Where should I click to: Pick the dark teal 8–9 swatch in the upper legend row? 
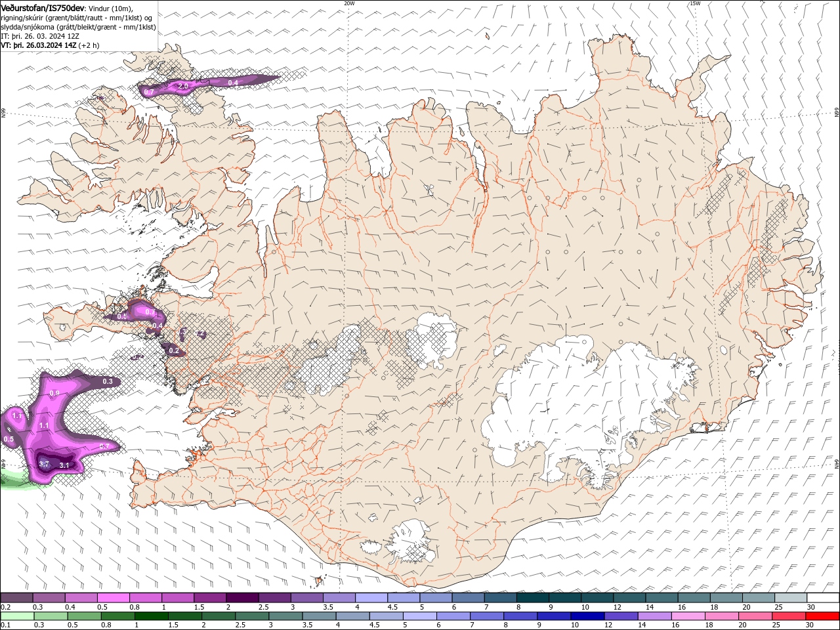(532, 598)
